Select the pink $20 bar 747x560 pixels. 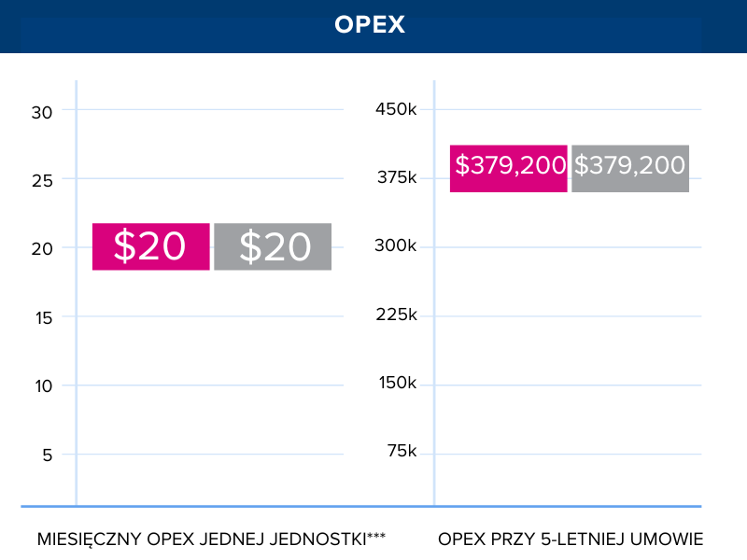click(x=150, y=246)
